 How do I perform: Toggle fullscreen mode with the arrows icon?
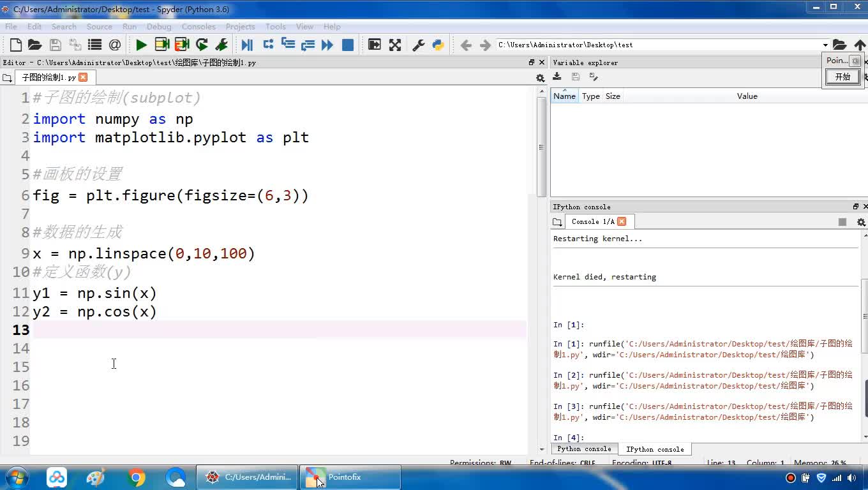(395, 45)
